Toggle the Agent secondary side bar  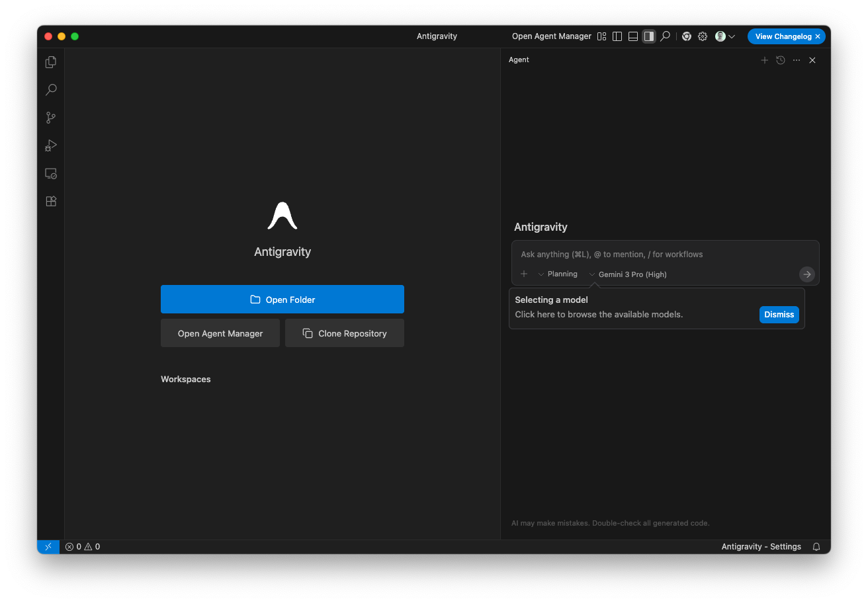coord(649,36)
